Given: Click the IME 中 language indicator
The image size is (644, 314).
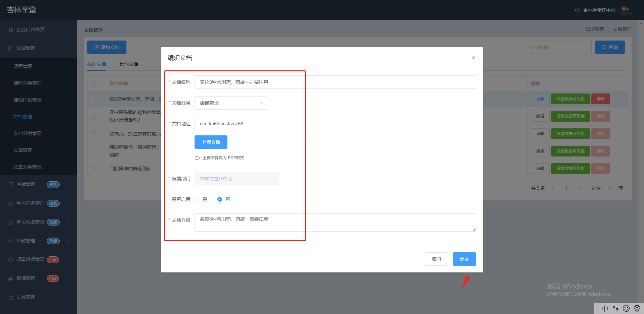Looking at the screenshot, I should pos(605,308).
